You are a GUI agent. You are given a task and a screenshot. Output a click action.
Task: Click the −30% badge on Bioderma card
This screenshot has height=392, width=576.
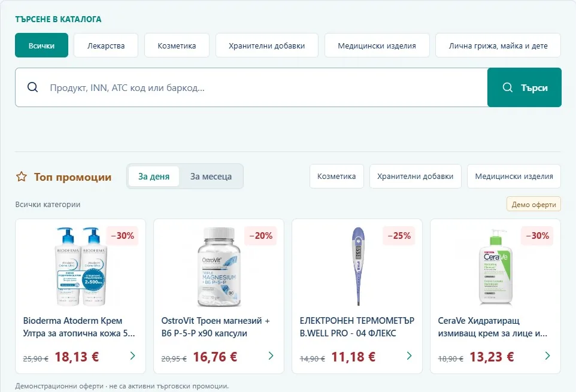tap(122, 236)
